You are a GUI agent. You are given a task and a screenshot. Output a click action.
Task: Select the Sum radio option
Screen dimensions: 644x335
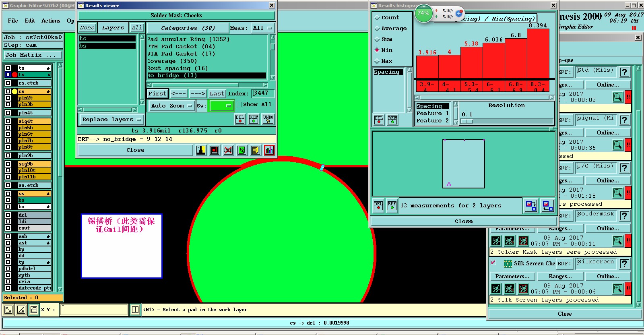tap(377, 39)
